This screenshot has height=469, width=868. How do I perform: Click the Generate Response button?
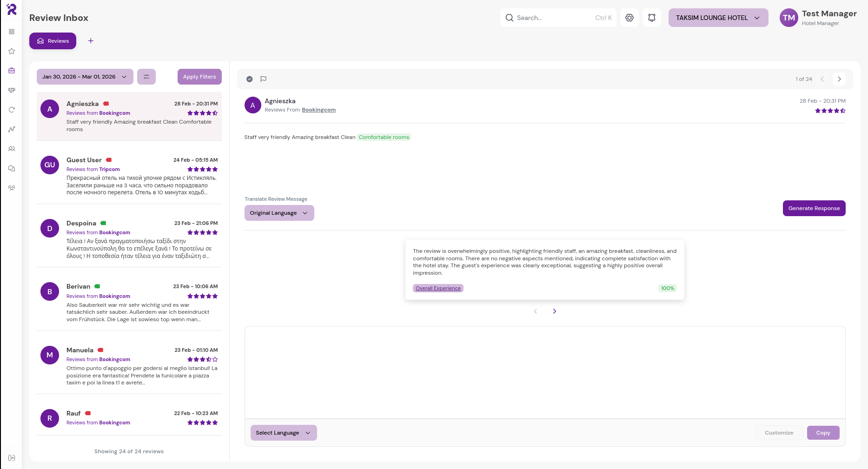814,208
